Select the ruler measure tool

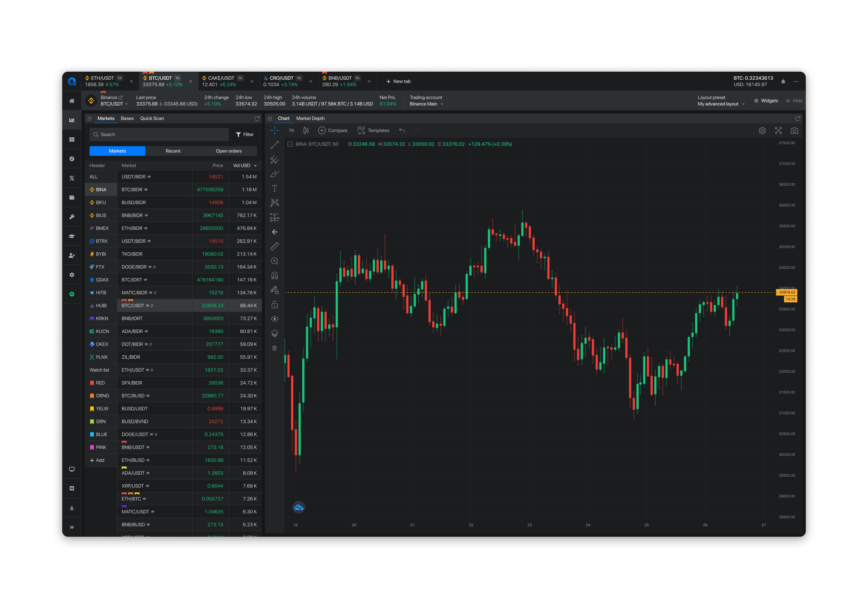pyautogui.click(x=275, y=246)
